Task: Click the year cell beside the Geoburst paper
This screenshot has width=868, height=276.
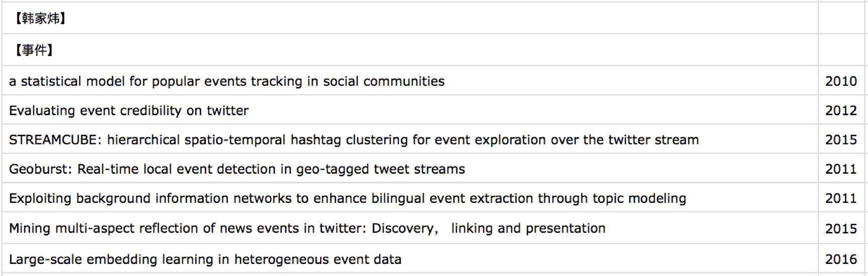Action: coord(841,169)
